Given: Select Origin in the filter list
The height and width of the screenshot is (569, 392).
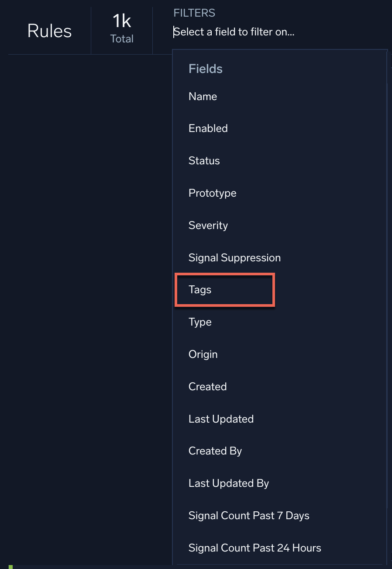Looking at the screenshot, I should coord(203,354).
